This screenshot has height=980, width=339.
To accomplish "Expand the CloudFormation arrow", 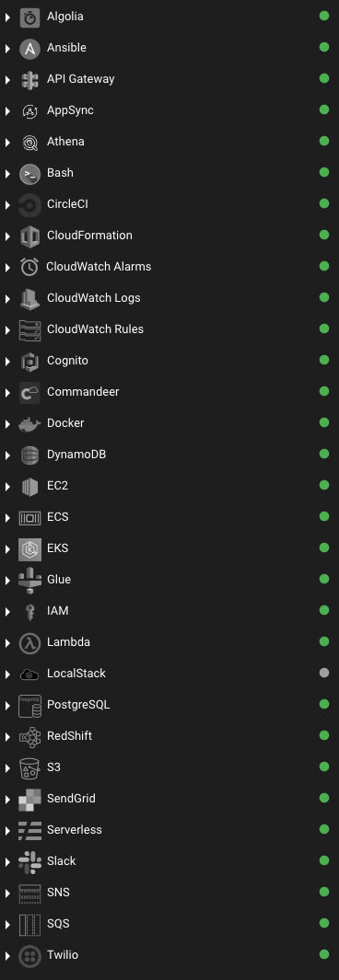I will pos(8,236).
